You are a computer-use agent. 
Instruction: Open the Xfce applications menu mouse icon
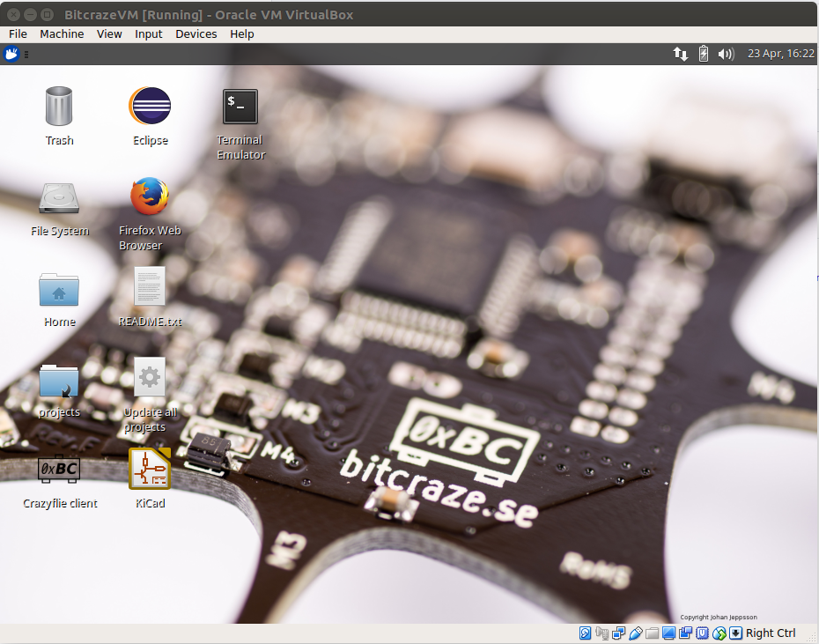pyautogui.click(x=11, y=54)
